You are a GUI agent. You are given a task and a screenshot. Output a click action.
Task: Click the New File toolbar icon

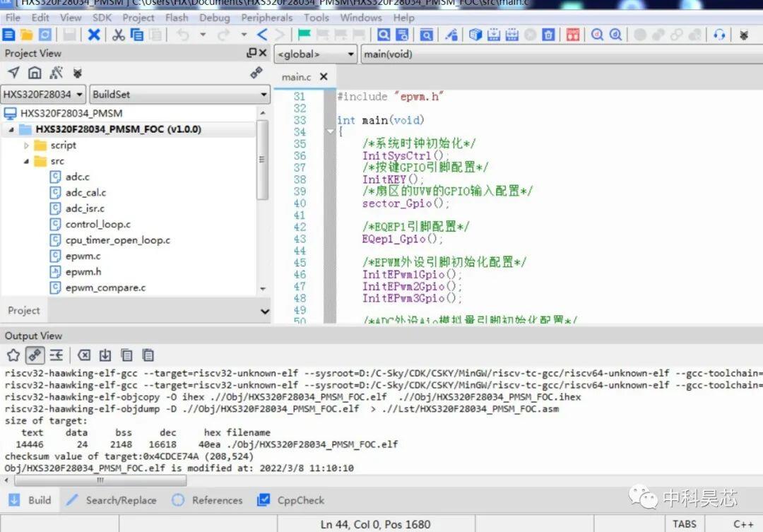click(8, 35)
